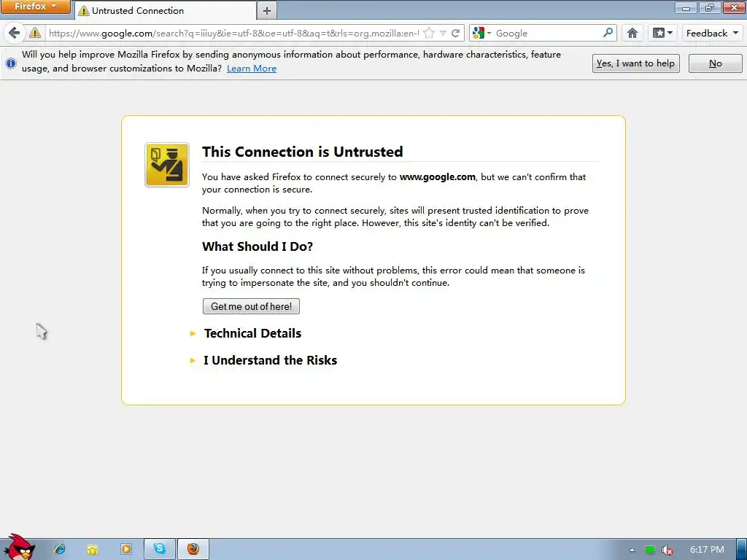Click the info icon in notification bar
Image resolution: width=747 pixels, height=560 pixels.
[11, 63]
